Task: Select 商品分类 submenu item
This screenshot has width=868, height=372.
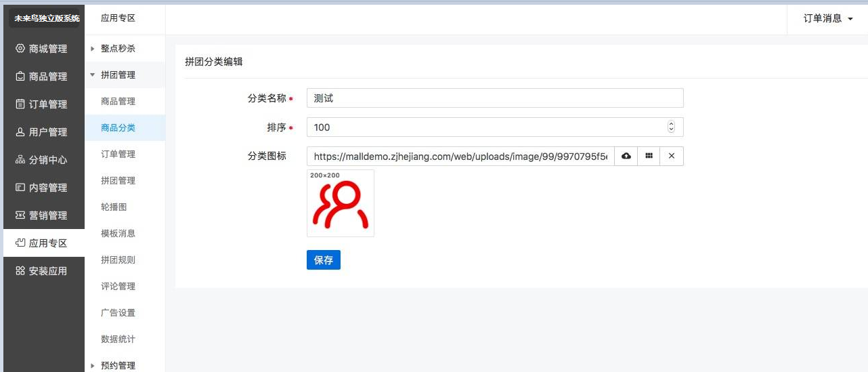Action: pos(125,128)
